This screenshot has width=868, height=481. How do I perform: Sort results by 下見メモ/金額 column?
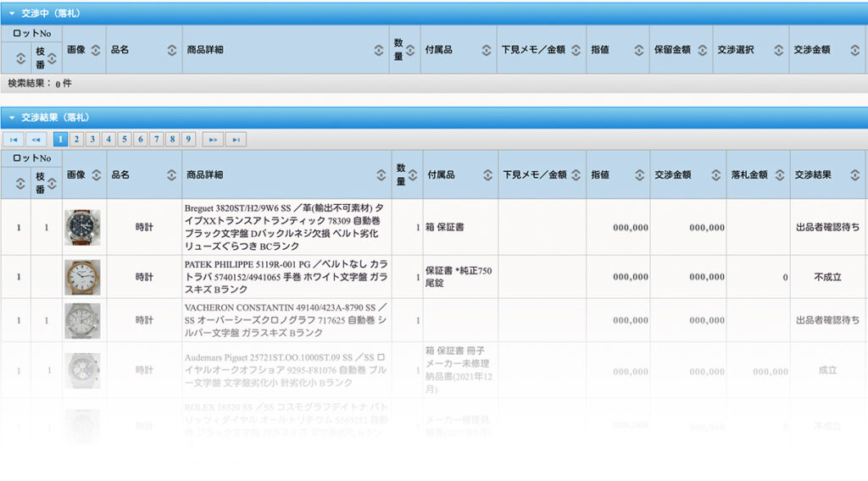(576, 175)
